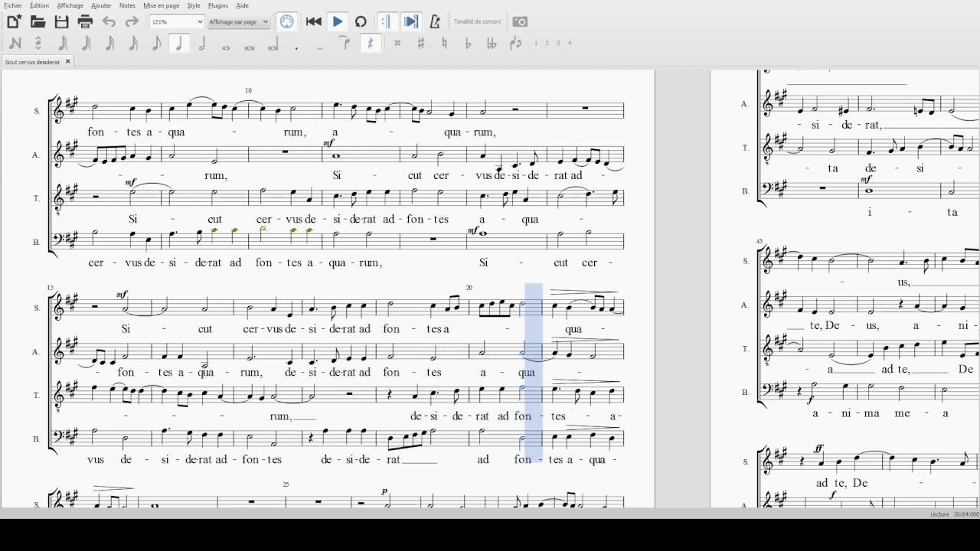Click the playback time 20:04:000
980x551 pixels.
click(966, 514)
